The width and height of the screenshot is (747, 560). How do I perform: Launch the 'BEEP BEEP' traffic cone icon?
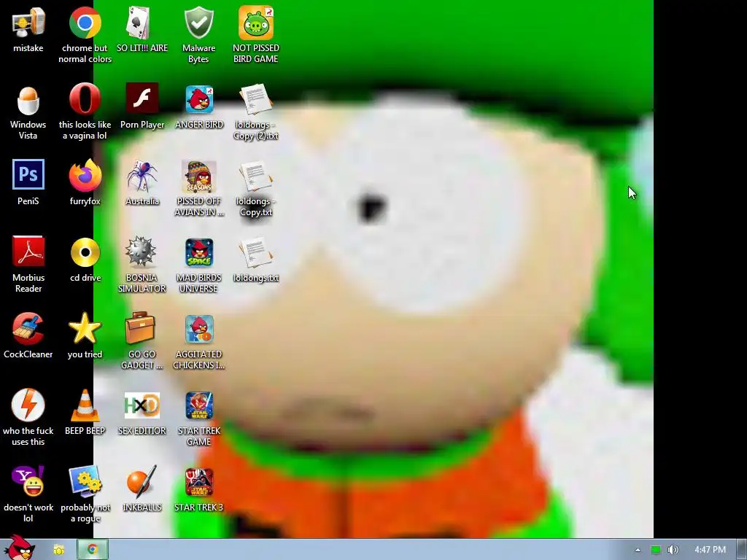(85, 405)
